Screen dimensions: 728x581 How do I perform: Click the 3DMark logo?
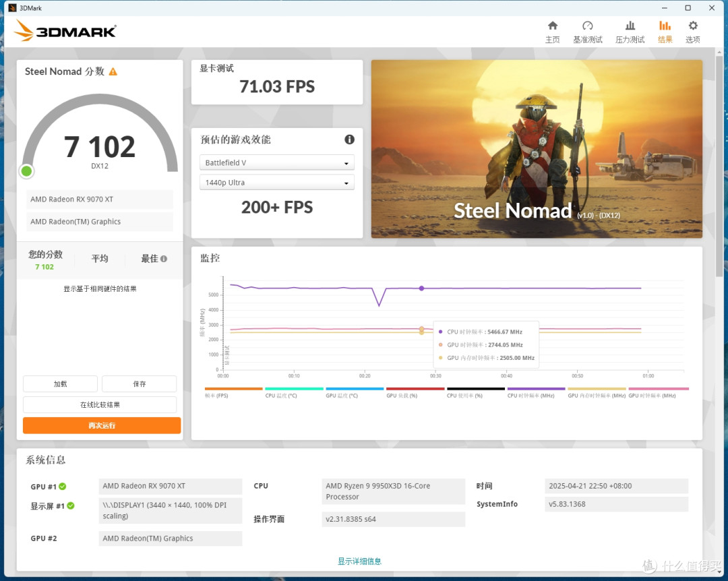(x=65, y=30)
